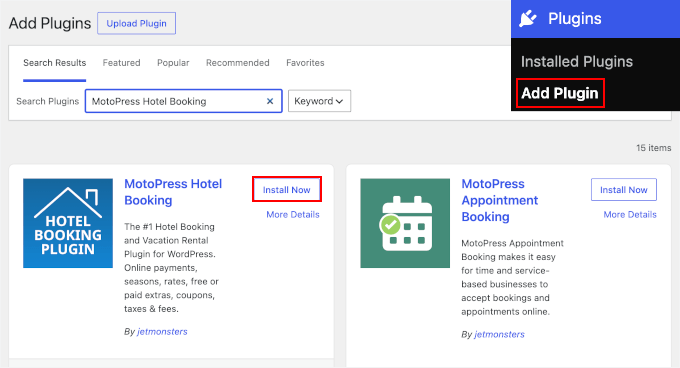Click the description starting 'MotoPress Appointment Booking makes'
Viewport: 680px width, 368px height.
(512, 277)
